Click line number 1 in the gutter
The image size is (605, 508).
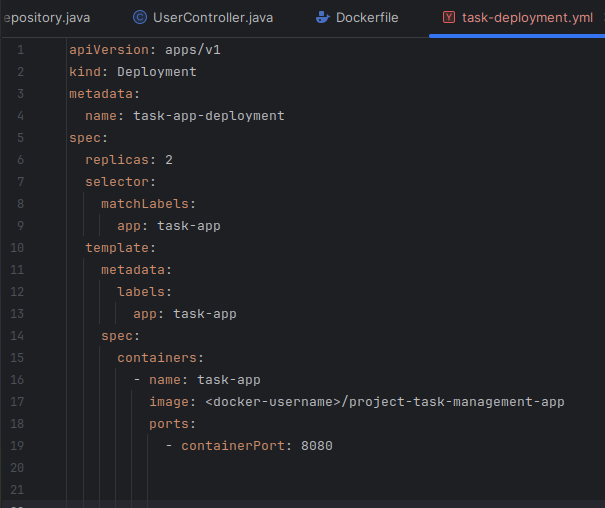tap(21, 49)
